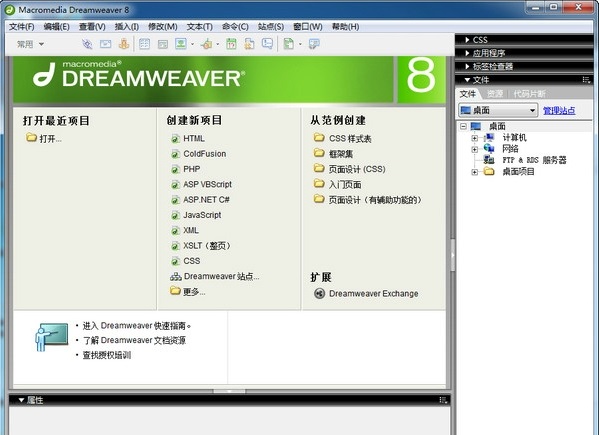599x435 pixels.
Task: Expand the 桌面项目 tree node
Action: [x=474, y=172]
